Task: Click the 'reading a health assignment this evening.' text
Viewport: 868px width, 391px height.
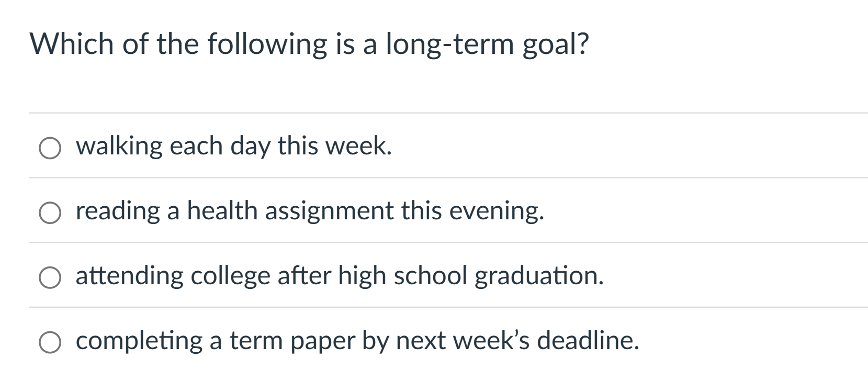Action: pos(310,211)
